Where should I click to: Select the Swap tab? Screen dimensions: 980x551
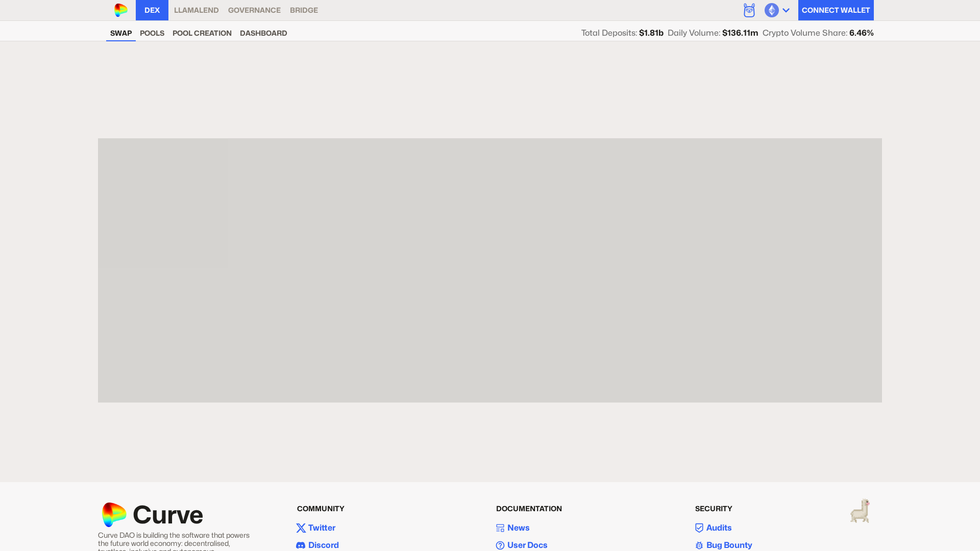tap(121, 33)
